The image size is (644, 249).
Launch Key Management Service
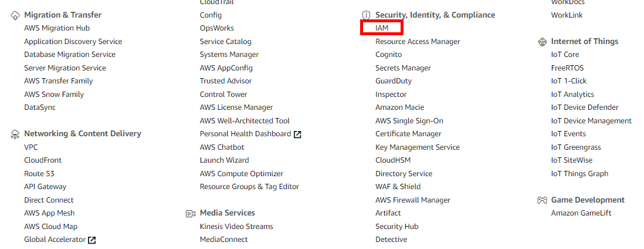(417, 147)
